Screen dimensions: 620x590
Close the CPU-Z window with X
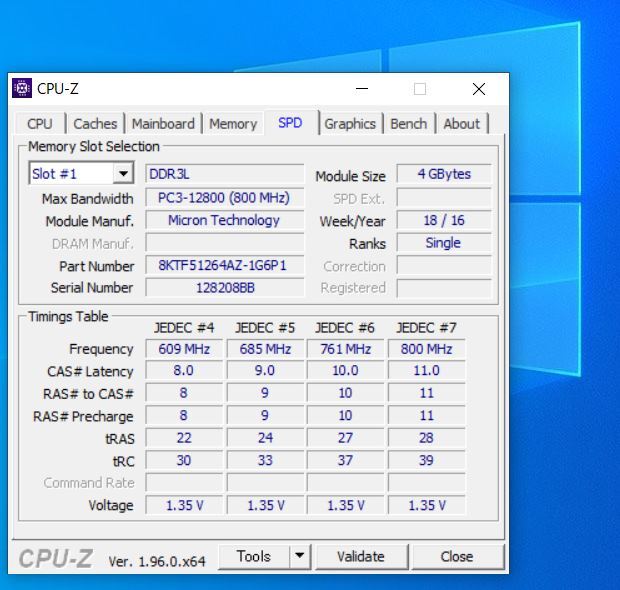pyautogui.click(x=479, y=89)
